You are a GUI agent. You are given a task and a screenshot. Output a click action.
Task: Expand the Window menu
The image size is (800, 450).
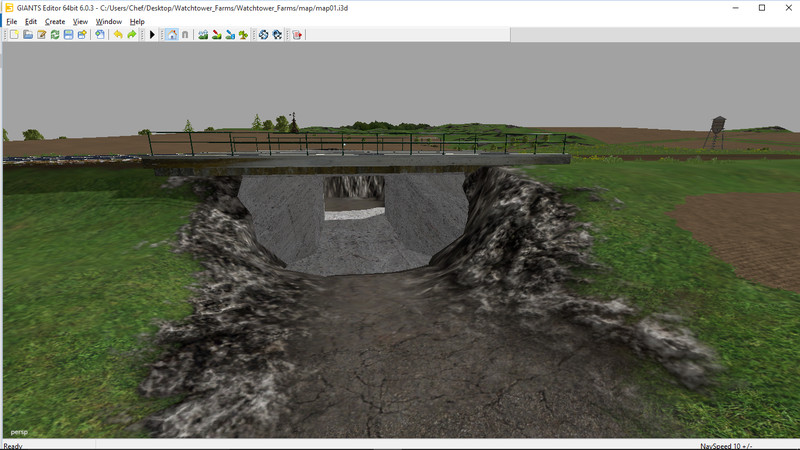109,21
